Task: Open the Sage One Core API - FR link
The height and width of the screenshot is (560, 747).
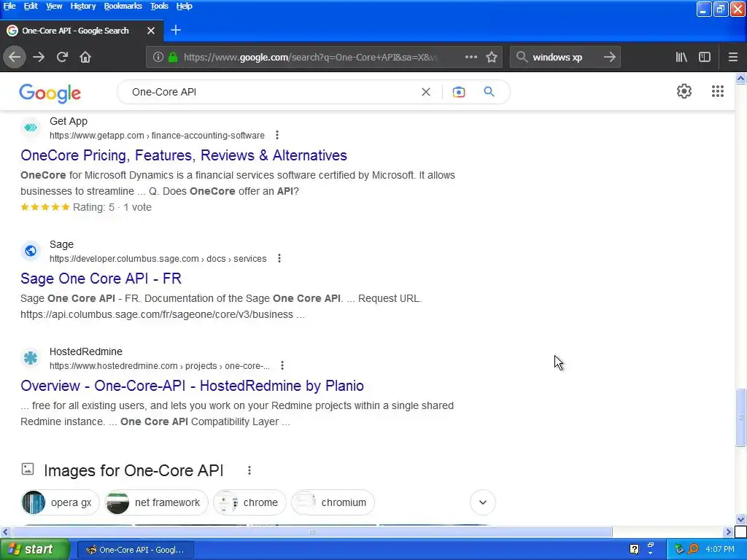Action: pos(101,279)
